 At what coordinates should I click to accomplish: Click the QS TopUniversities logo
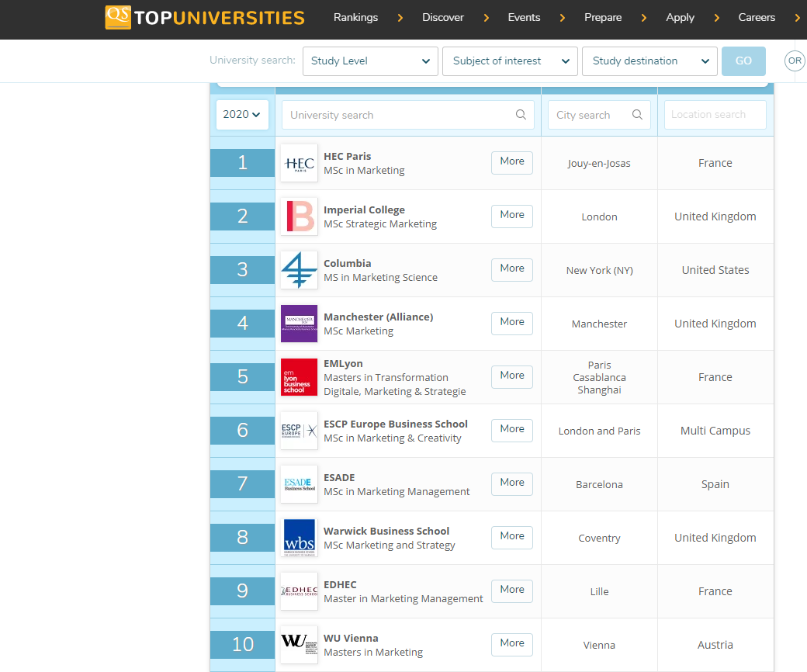204,18
